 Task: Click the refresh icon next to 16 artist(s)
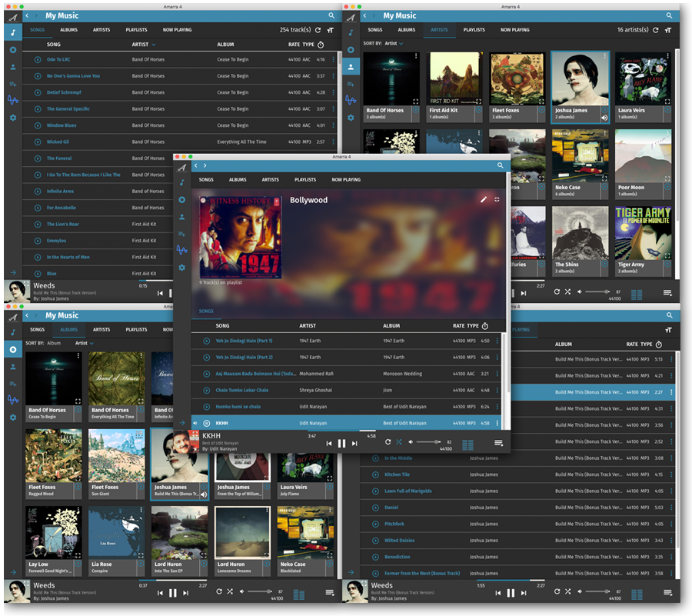655,30
